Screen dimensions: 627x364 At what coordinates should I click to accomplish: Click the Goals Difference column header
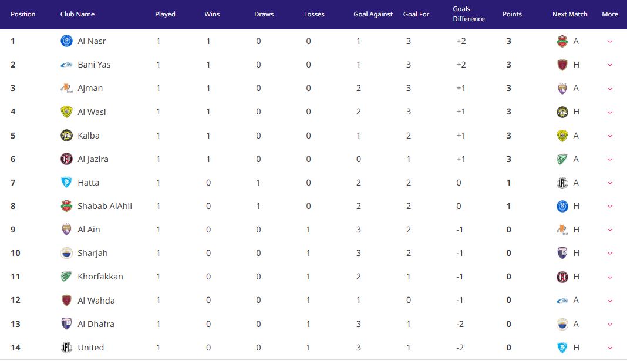[468, 14]
